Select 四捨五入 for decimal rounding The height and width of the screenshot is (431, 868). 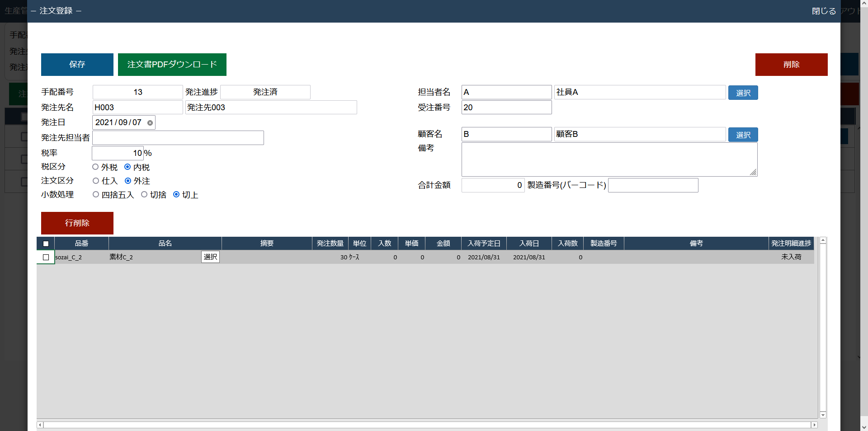pos(96,195)
